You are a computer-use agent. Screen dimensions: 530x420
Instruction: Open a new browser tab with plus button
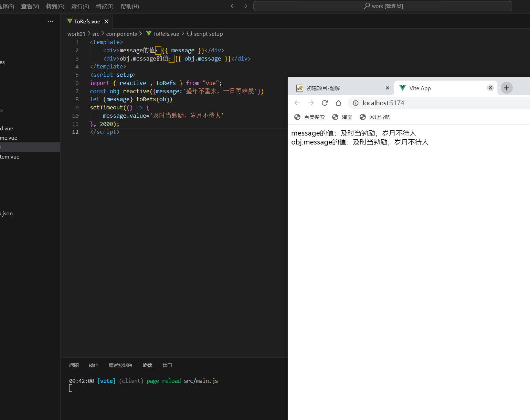(x=507, y=88)
